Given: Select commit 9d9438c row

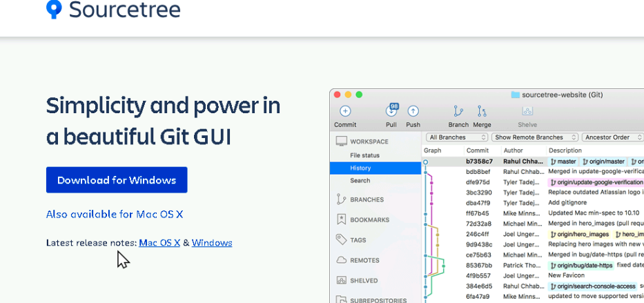Looking at the screenshot, I should coord(533,244).
